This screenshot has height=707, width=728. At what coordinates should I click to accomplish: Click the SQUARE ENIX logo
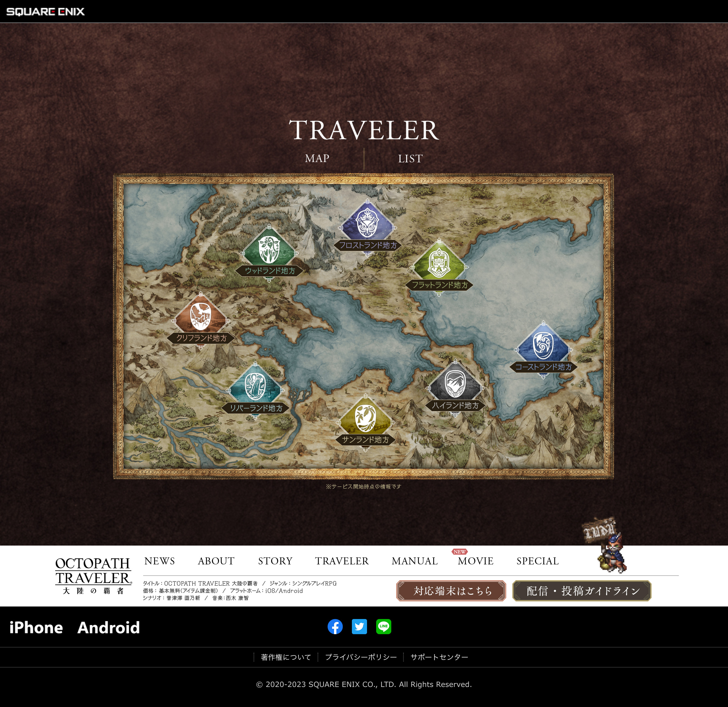click(x=45, y=12)
